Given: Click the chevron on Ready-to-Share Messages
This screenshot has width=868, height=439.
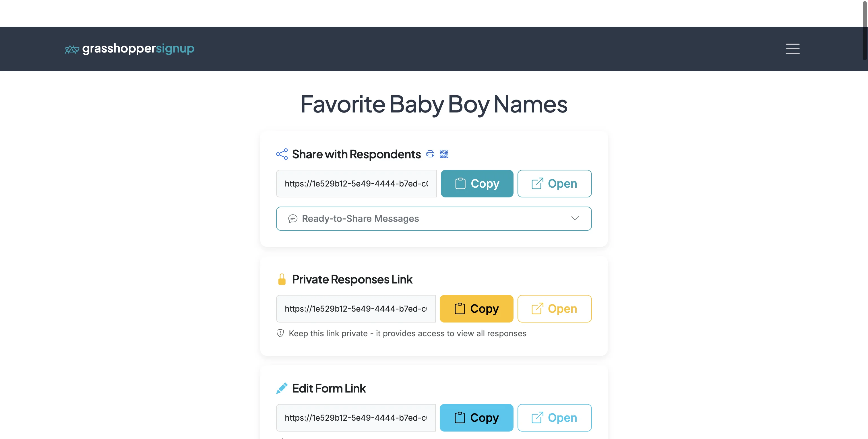Looking at the screenshot, I should click(575, 218).
